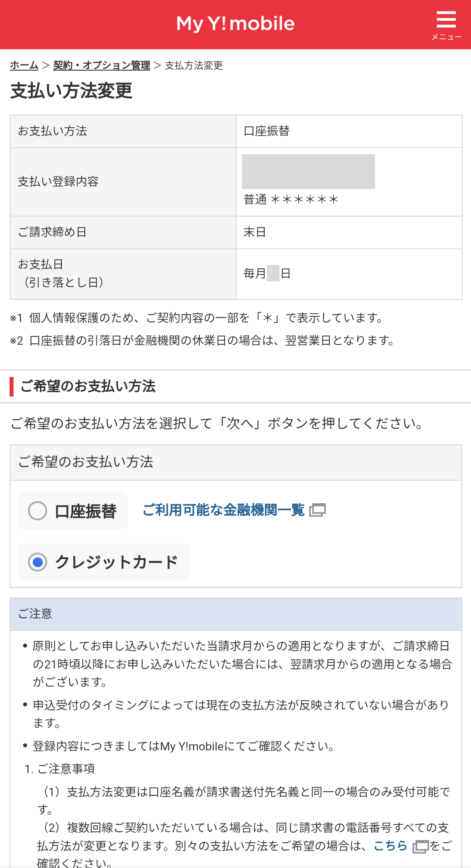Viewport: 471px width, 868px height.
Task: Tap the メニュー label in header
Action: [x=446, y=37]
